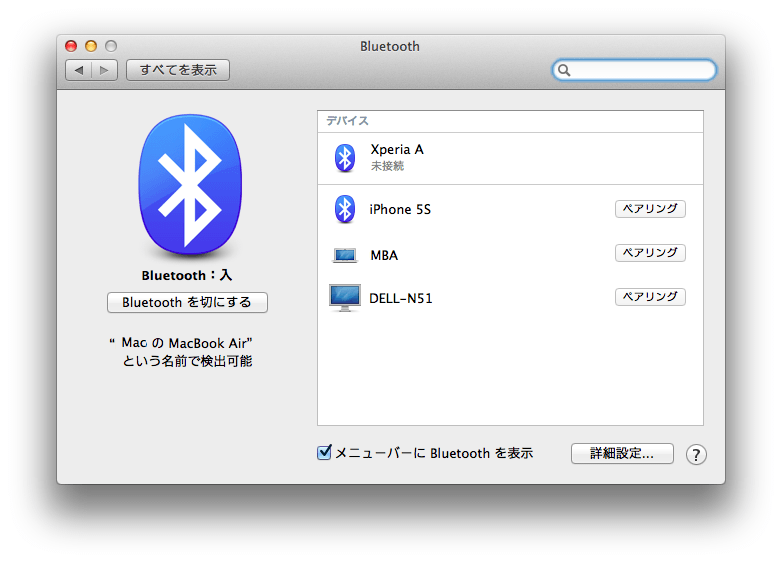Pair with DELL-N51 using ペアリング button

click(x=650, y=297)
